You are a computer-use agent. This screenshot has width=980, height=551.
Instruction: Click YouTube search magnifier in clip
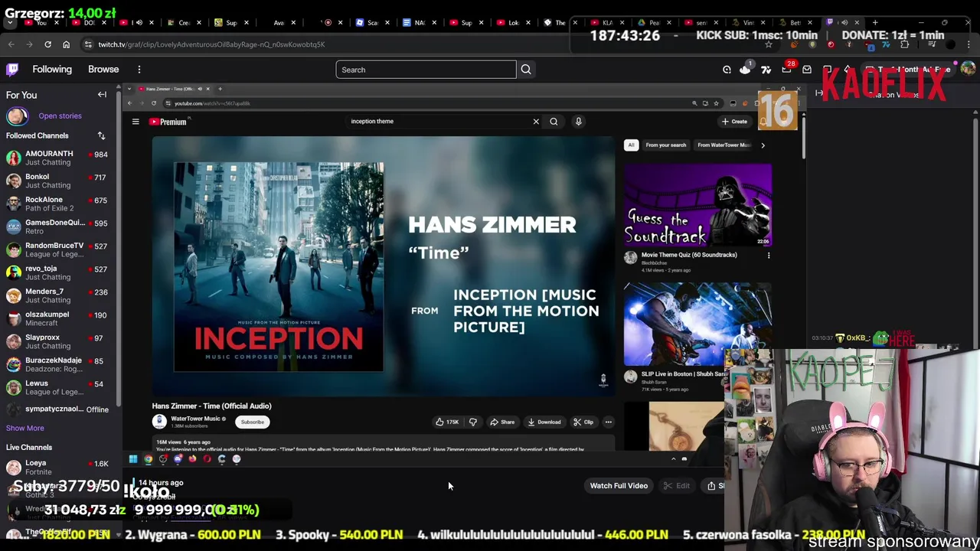[554, 122]
